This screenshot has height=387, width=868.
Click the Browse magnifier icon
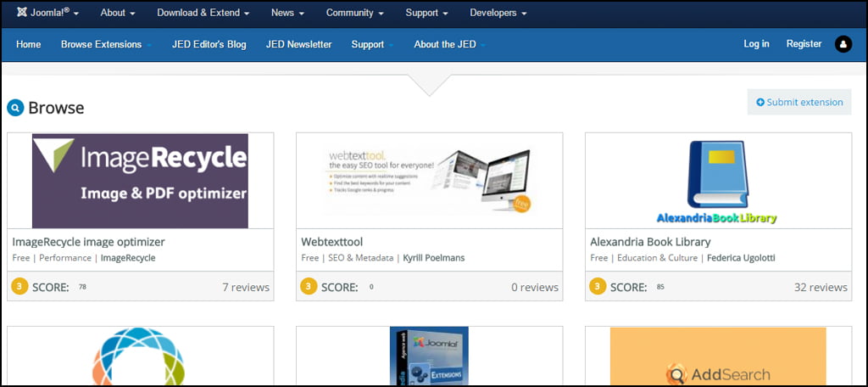tap(15, 108)
